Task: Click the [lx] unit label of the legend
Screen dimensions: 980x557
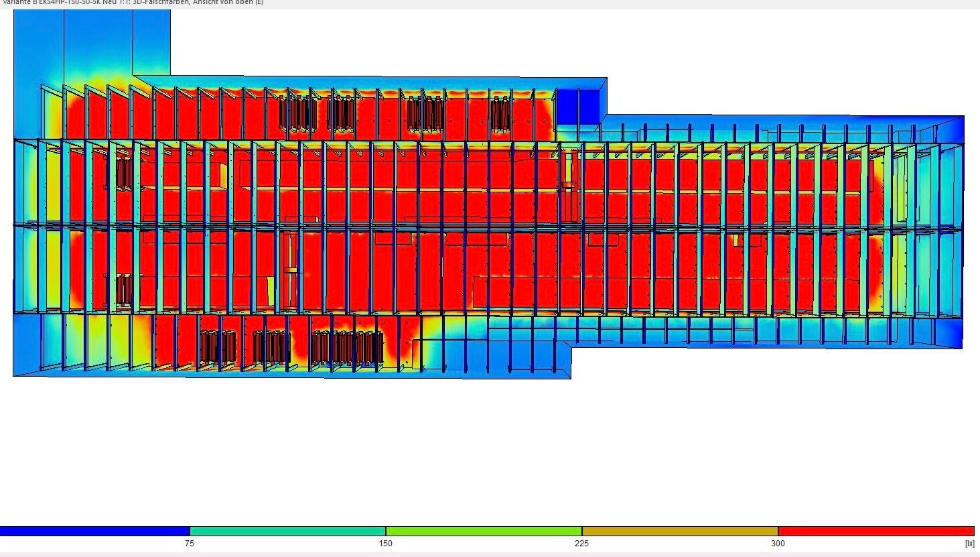Action: coord(969,544)
